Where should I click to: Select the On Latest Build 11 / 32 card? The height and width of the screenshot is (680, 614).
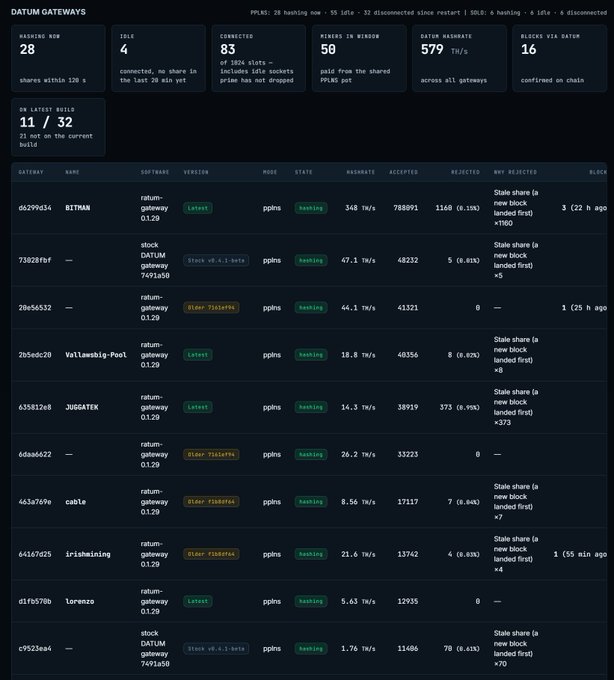click(58, 127)
